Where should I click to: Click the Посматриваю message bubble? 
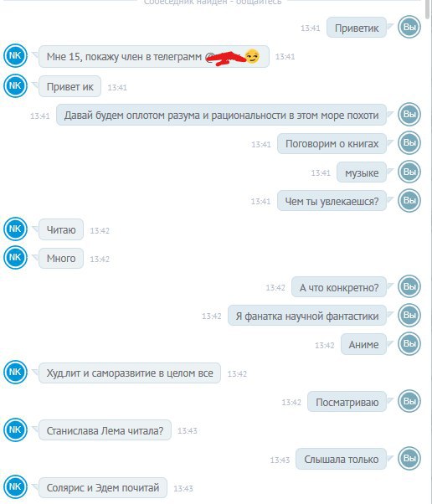coord(347,402)
